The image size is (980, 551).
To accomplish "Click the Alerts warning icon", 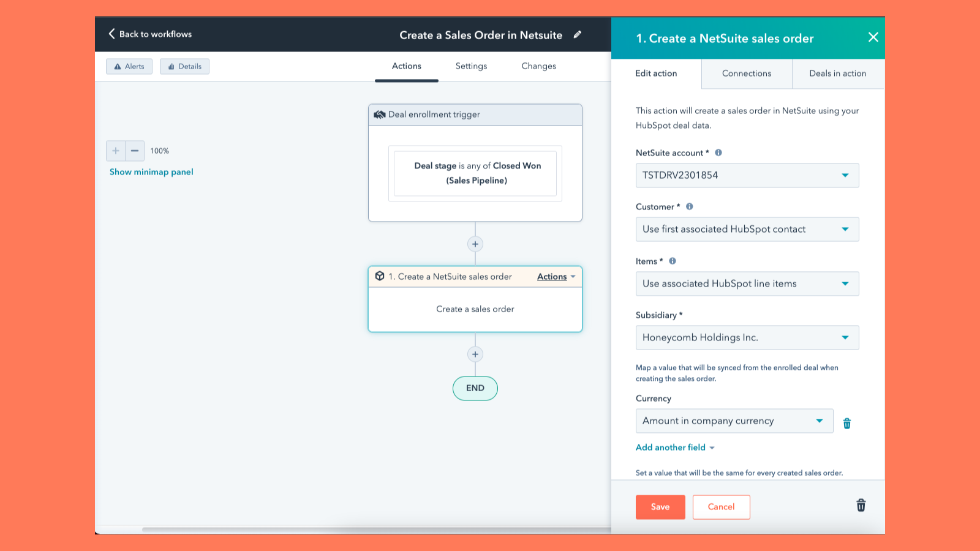I will 117,66.
